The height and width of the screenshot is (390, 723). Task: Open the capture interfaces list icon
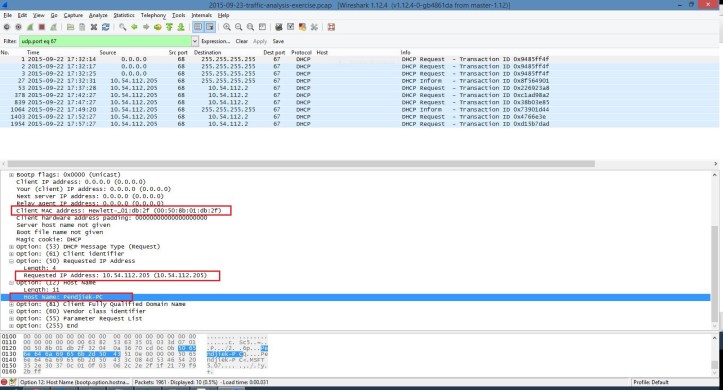[6, 27]
